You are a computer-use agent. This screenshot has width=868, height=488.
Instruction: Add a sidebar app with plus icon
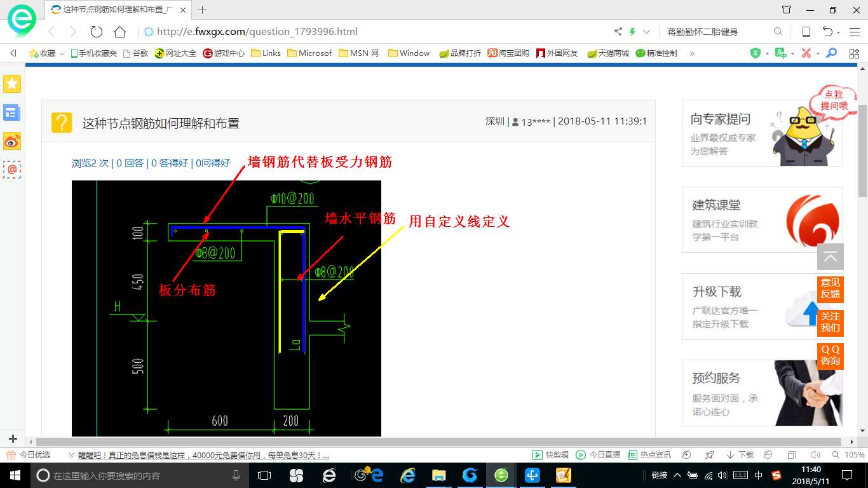[13, 438]
